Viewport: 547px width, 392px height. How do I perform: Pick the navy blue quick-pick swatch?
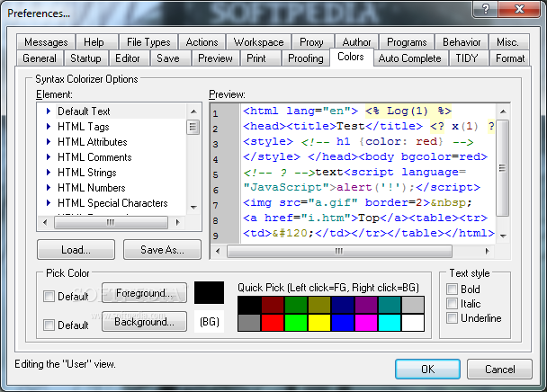pos(343,305)
